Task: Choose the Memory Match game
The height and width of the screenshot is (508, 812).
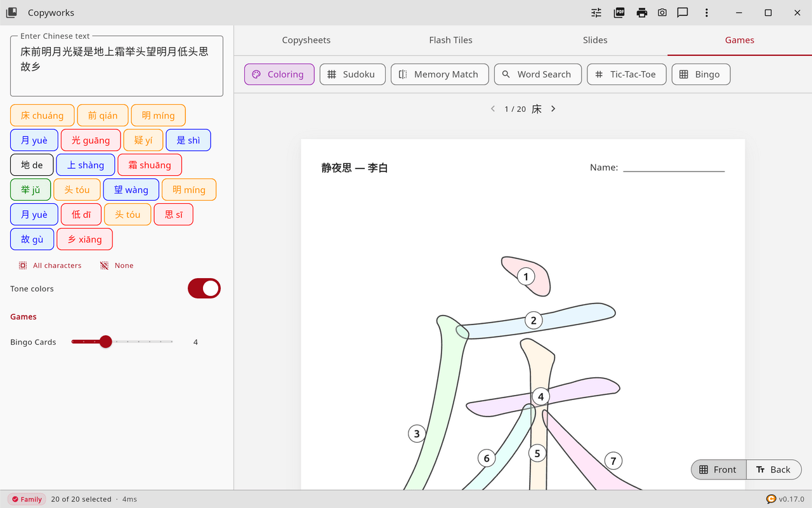Action: [x=440, y=74]
